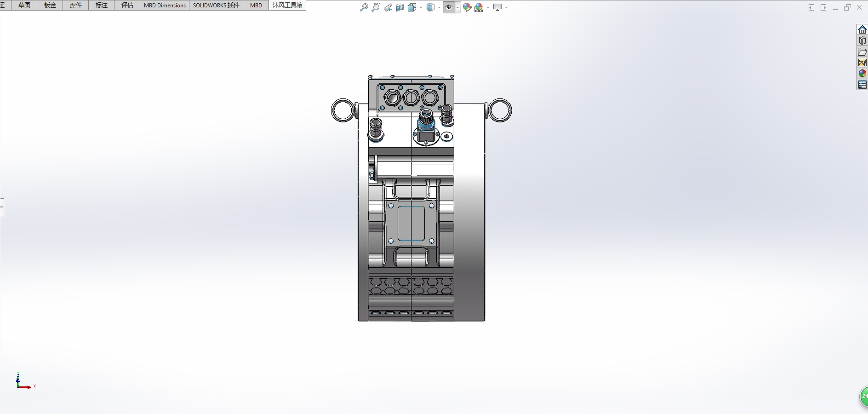The width and height of the screenshot is (868, 414).
Task: Click the Apply Scene icon
Action: click(x=479, y=7)
